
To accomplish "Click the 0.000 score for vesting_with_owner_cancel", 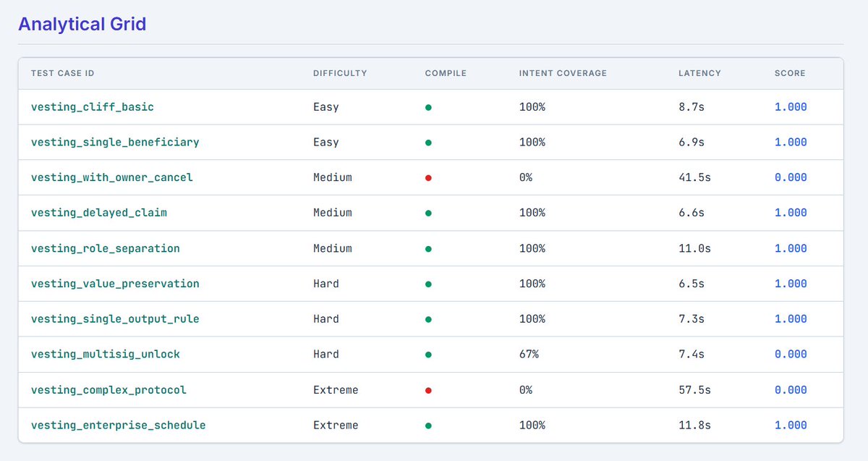I will click(791, 177).
